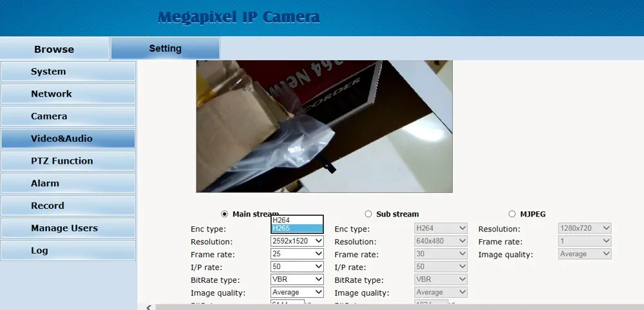Open Sub stream Image quality dropdown
644x310 pixels.
440,292
